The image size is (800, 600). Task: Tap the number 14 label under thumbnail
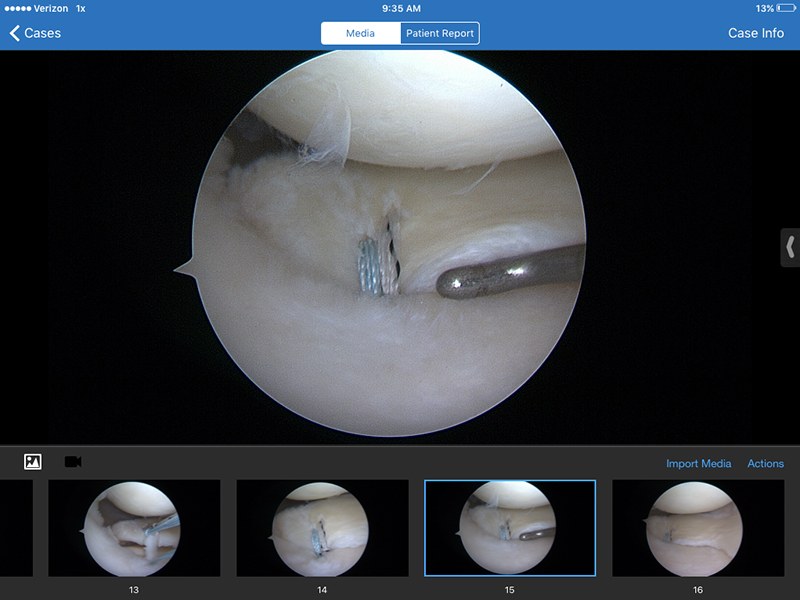[322, 590]
